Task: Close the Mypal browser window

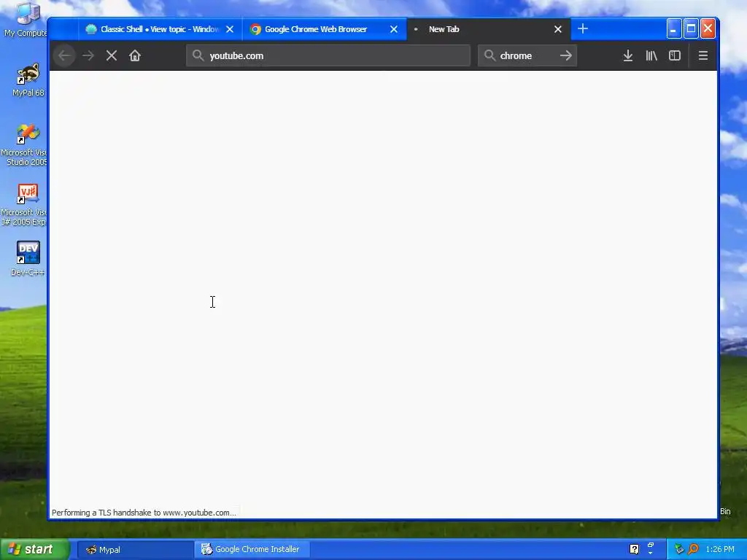Action: coord(708,29)
